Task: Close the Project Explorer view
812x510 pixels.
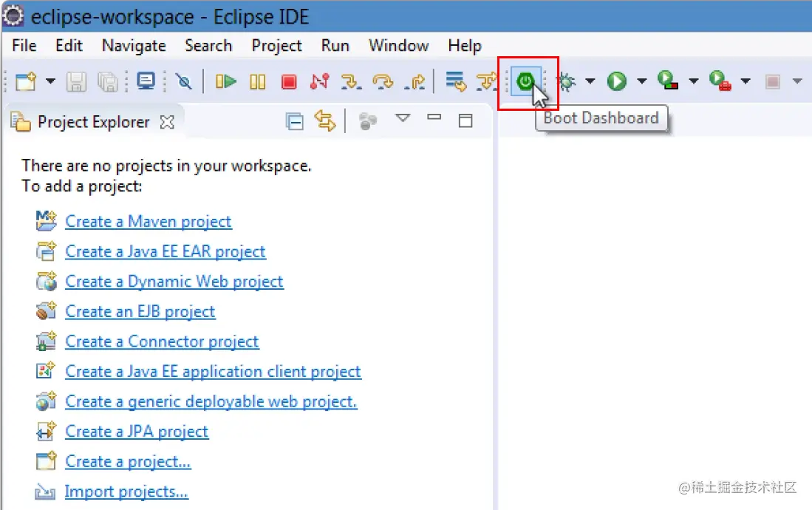Action: (x=167, y=122)
